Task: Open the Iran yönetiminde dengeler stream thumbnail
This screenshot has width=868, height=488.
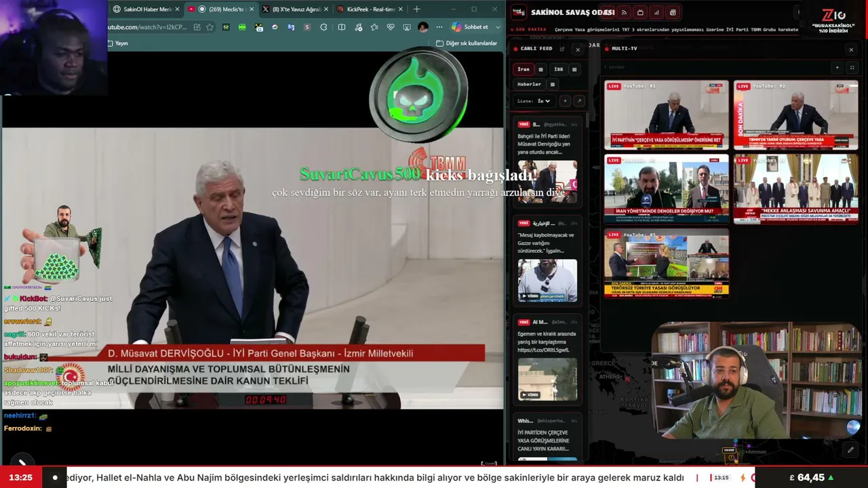Action: (667, 188)
